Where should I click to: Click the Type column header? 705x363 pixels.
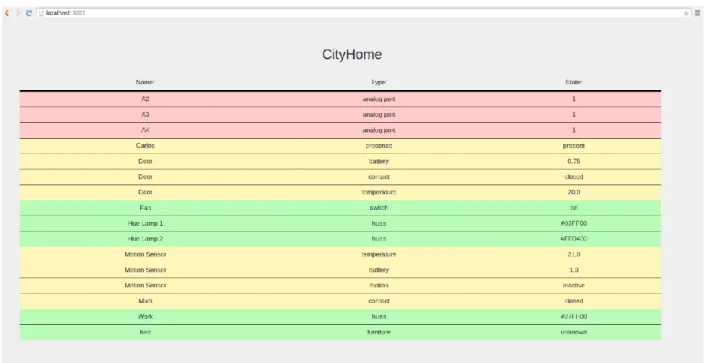[379, 82]
